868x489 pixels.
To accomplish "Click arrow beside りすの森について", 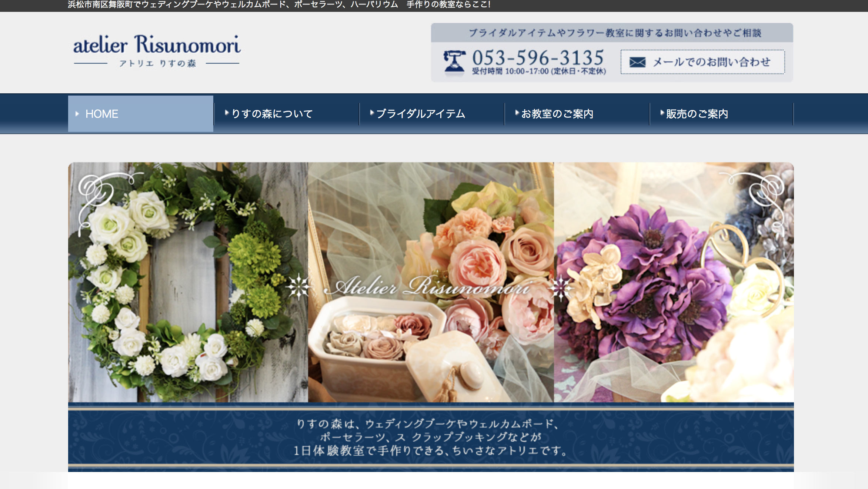I will (227, 113).
